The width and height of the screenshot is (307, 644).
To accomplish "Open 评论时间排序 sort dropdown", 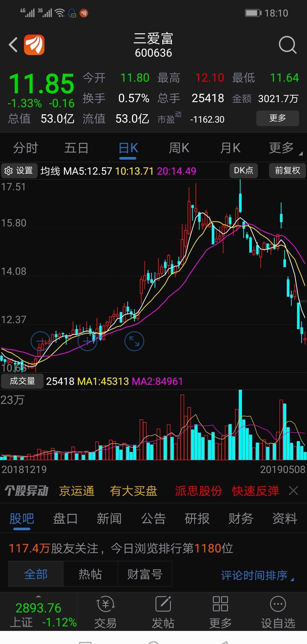I will (258, 575).
